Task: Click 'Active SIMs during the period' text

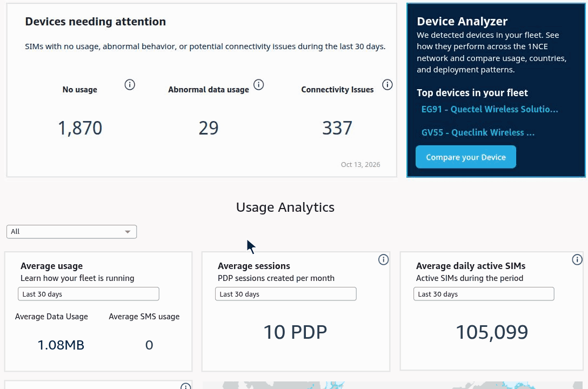Action: 470,278
